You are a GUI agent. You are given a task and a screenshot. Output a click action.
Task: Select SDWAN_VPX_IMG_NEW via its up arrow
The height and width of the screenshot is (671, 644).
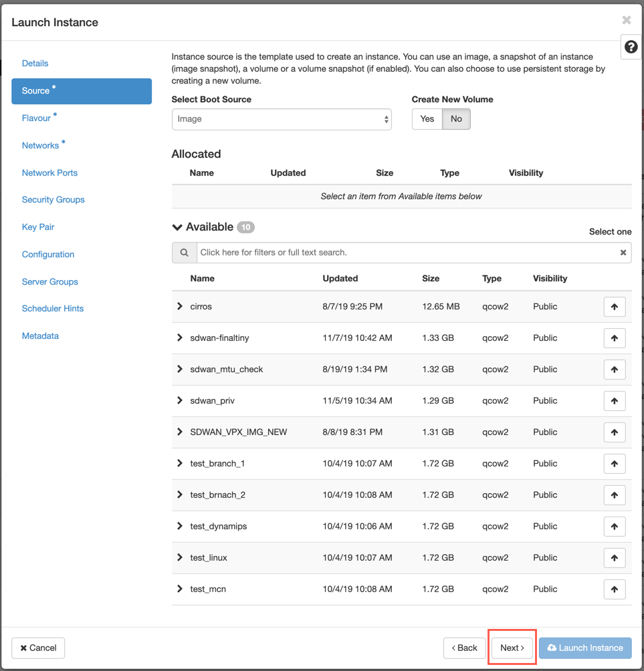tap(615, 432)
